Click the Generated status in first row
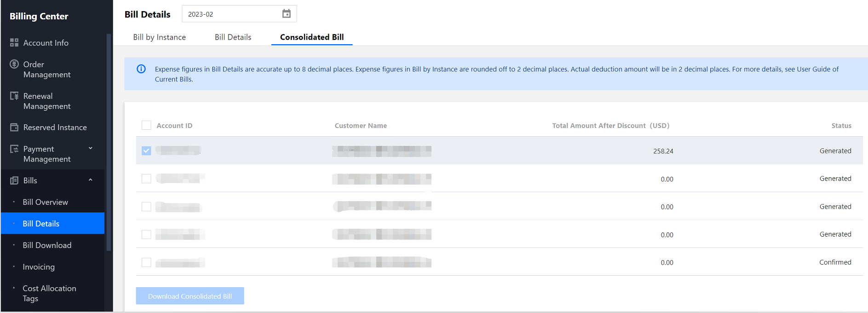Viewport: 868px width, 313px height. coord(835,151)
